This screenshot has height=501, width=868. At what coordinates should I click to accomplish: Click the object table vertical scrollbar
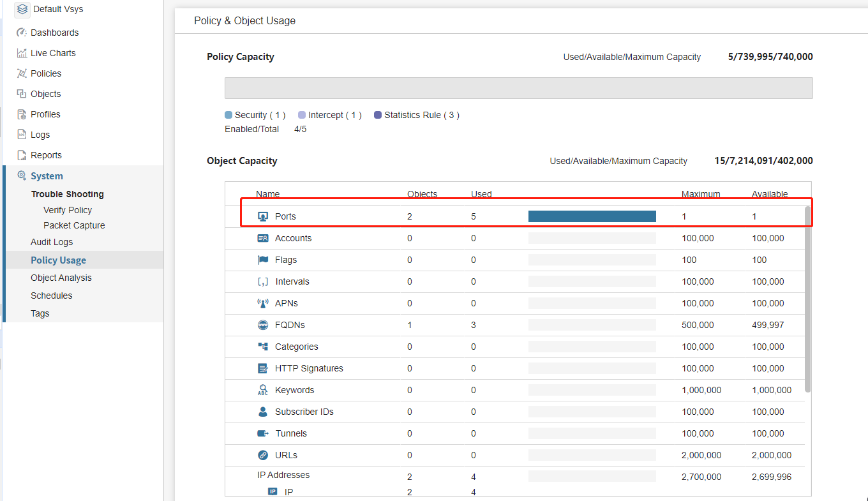[807, 299]
